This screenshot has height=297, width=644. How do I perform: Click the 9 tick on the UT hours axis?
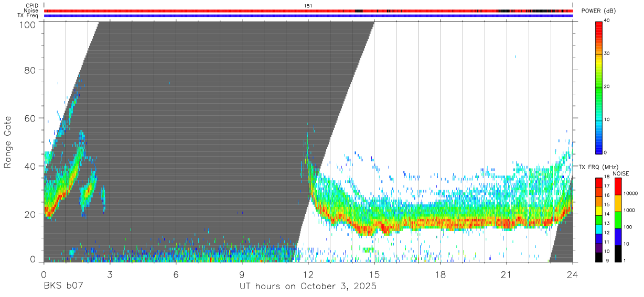click(x=242, y=274)
